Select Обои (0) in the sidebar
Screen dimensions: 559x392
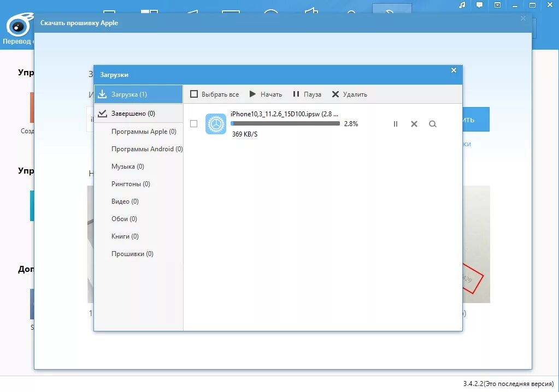pos(124,218)
